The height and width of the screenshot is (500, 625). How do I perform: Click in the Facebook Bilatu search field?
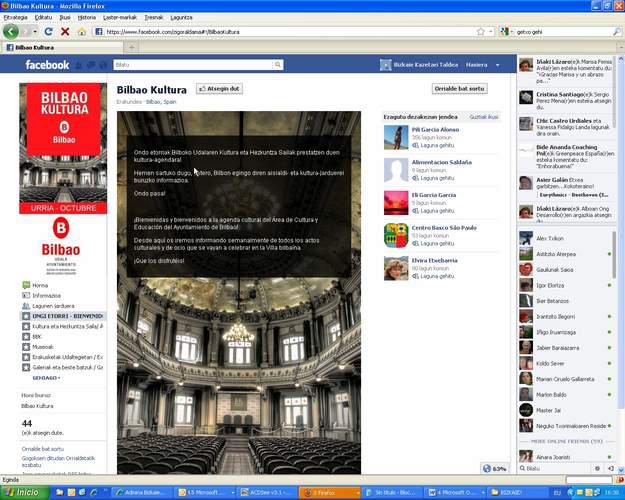[194, 65]
